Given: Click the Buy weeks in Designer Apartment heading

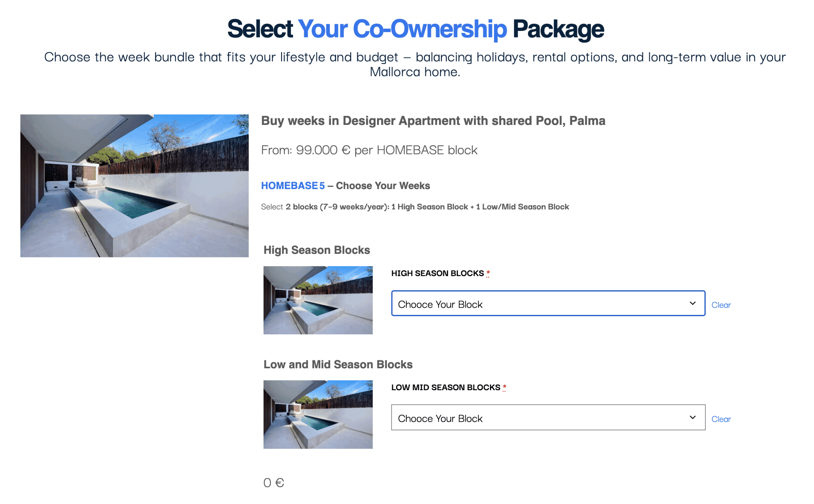Looking at the screenshot, I should 433,121.
